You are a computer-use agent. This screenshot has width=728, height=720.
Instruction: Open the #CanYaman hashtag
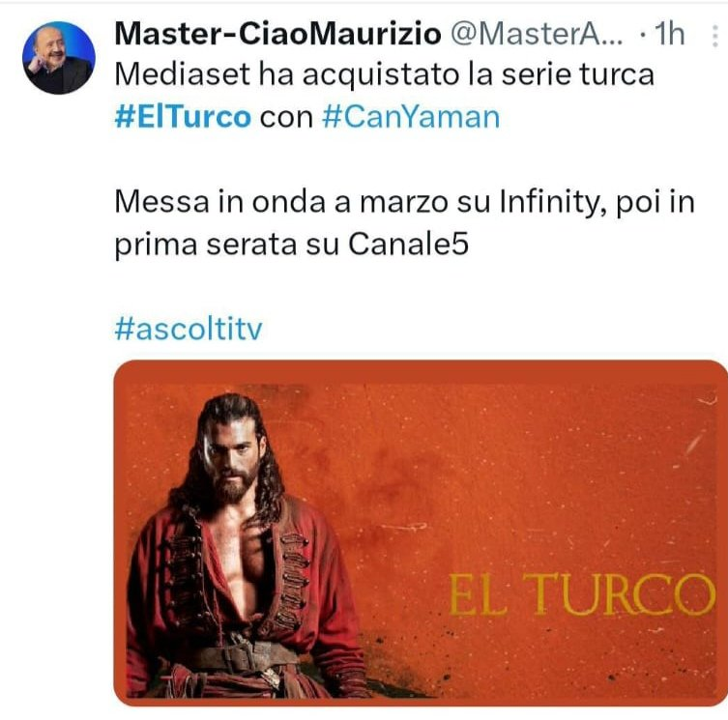click(x=411, y=117)
